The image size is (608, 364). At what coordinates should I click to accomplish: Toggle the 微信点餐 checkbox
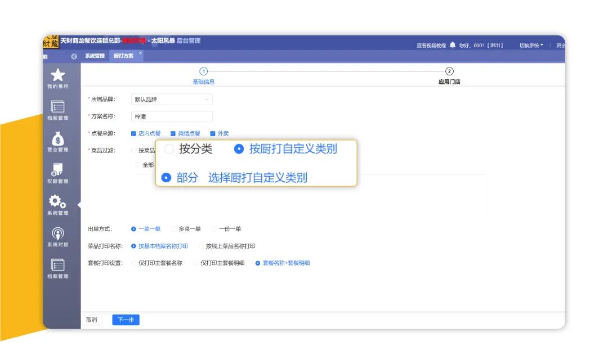pyautogui.click(x=173, y=133)
